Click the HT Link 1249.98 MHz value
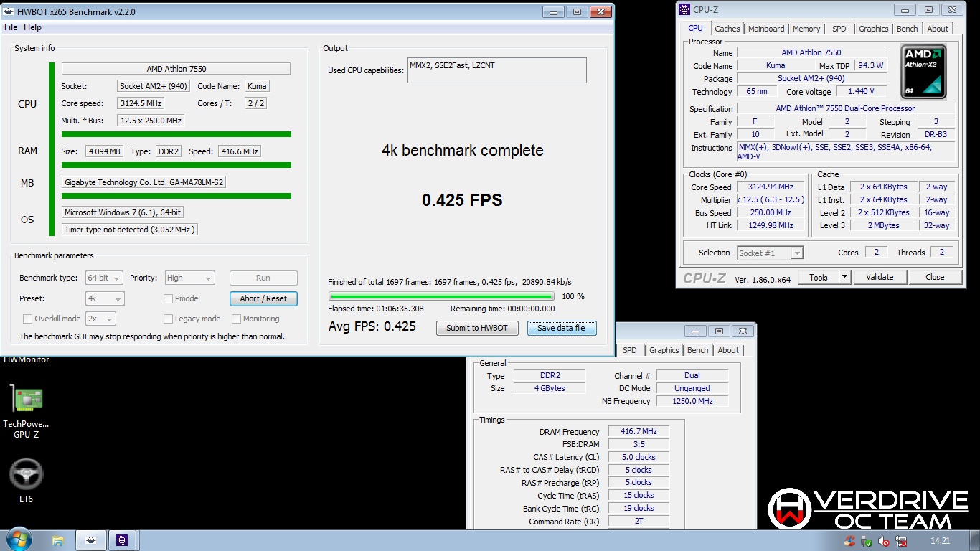980x551 pixels. (771, 225)
